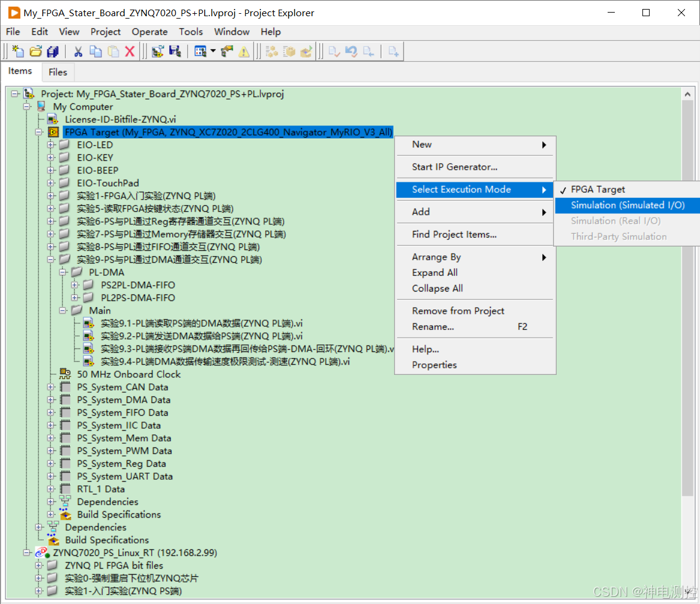Collapse the PL-DMA folder
Screen dimensions: 700x604
(63, 272)
